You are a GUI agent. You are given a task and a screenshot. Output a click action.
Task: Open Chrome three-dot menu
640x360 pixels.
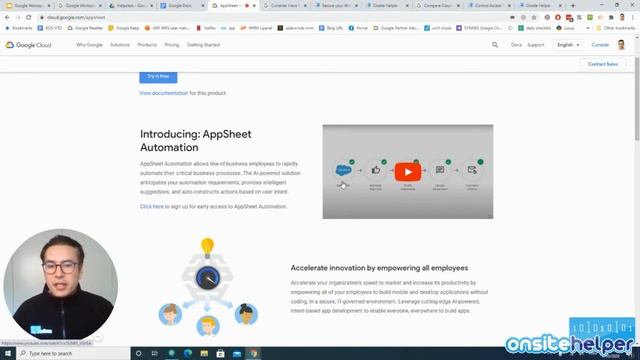coord(633,18)
